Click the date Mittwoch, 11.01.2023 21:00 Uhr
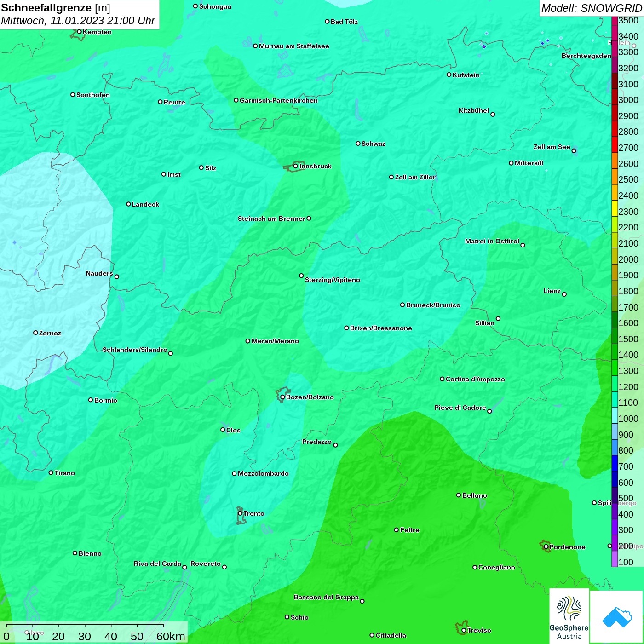The height and width of the screenshot is (644, 644). 78,21
